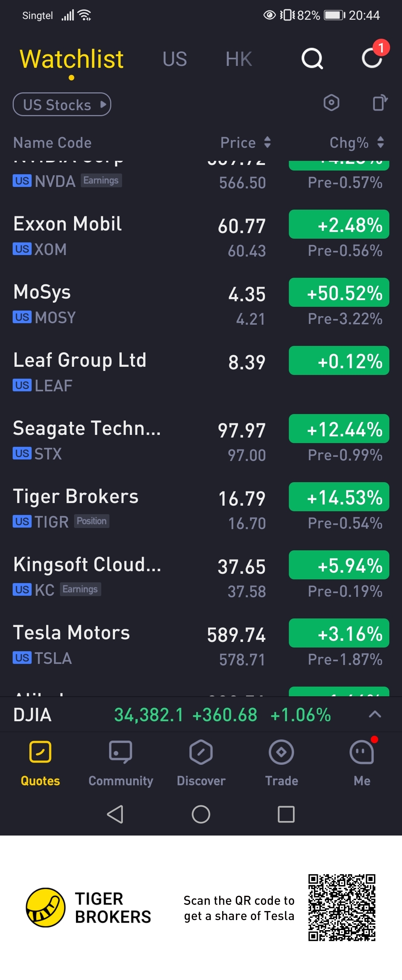Open the search magnifier icon
The height and width of the screenshot is (980, 402).
click(312, 58)
